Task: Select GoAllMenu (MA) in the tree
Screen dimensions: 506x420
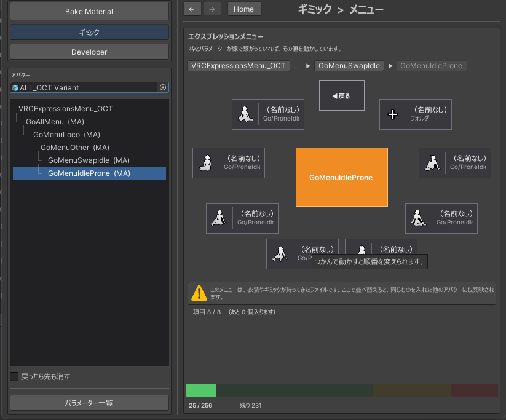Action: pyautogui.click(x=55, y=122)
